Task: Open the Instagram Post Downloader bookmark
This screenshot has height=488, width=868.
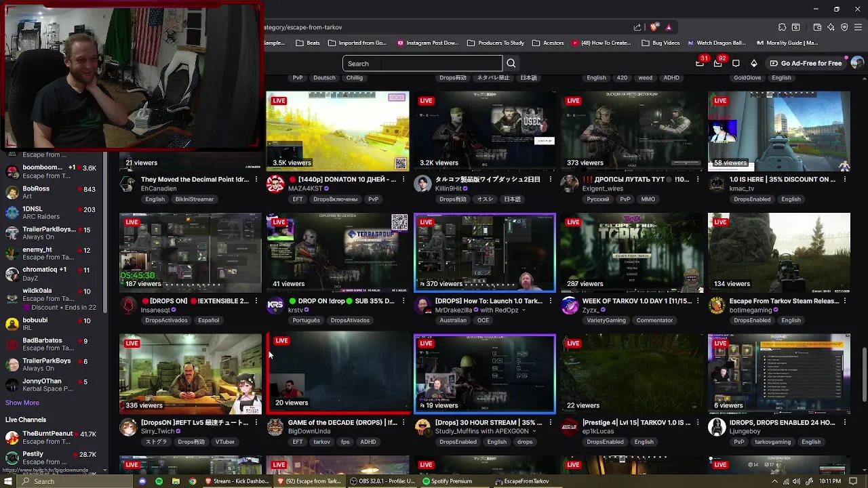Action: 428,43
